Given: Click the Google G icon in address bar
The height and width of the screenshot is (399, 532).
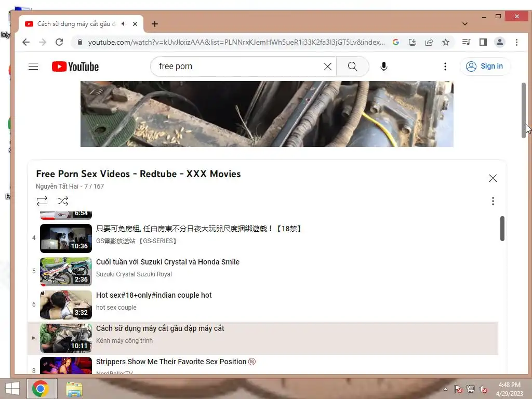Looking at the screenshot, I should 395,42.
